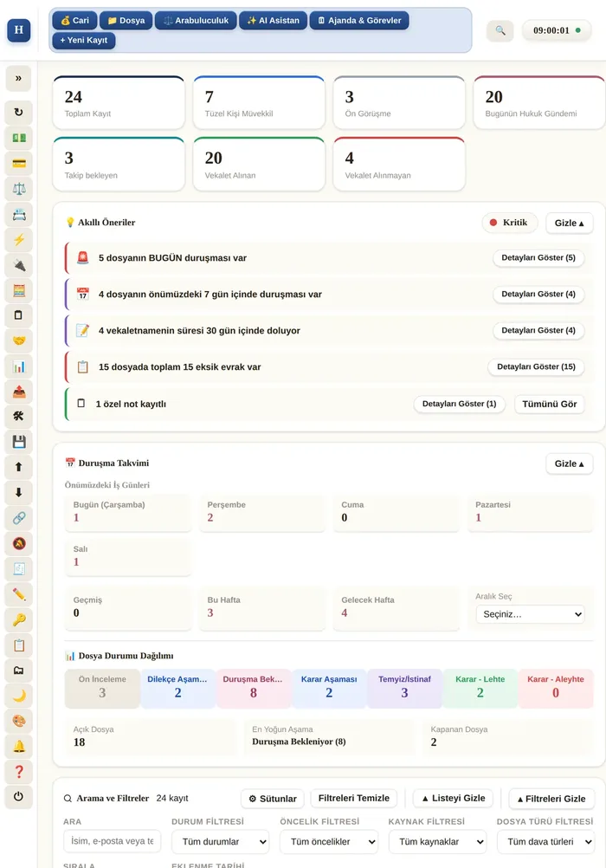Screen dimensions: 606x868
Task: Switch to dark mode via moon icon
Action: click(x=19, y=696)
